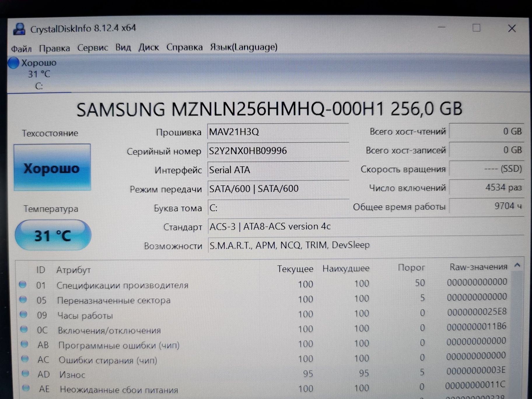Screen dimensions: 532x399
Task: Click the Хорошо health status button
Action: (52, 167)
